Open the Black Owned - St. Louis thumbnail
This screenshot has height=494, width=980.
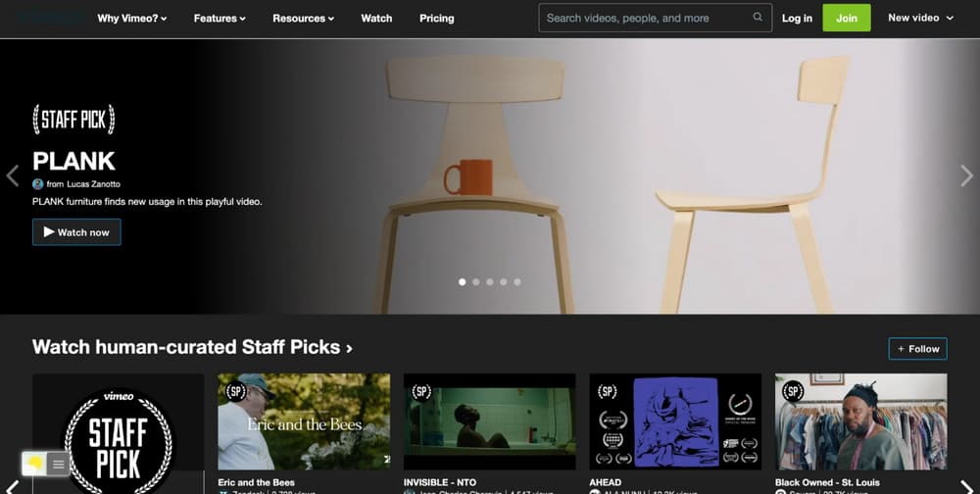point(860,421)
